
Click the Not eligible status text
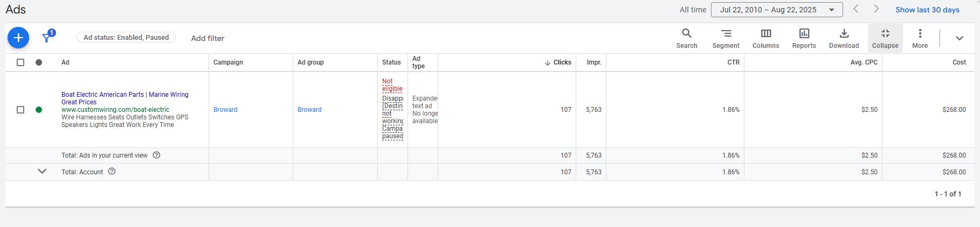(x=392, y=85)
